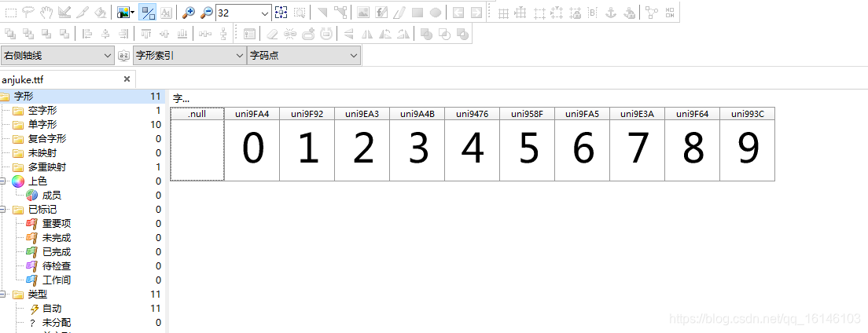Select the 字形 root folder
This screenshot has height=333, width=868.
83,97
